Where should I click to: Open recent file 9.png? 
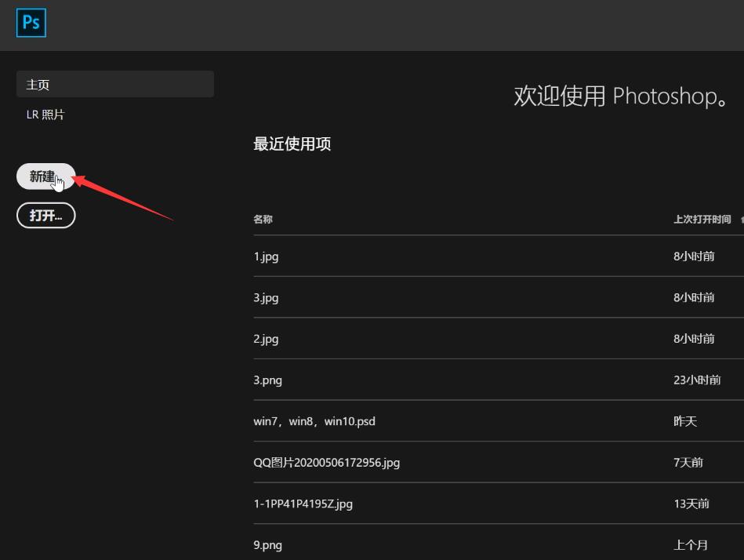click(267, 545)
